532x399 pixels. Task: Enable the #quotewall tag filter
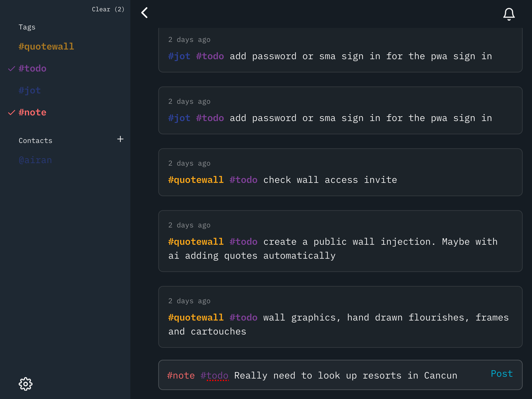point(46,46)
